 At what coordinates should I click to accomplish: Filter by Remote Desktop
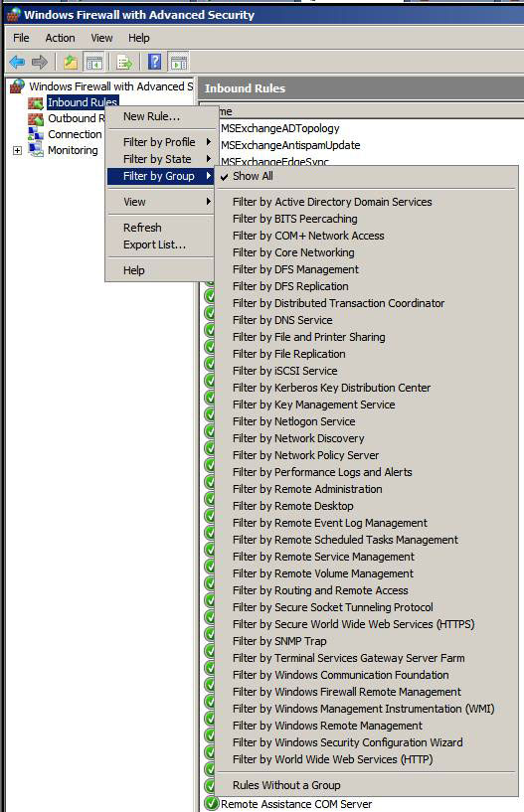coord(367,506)
